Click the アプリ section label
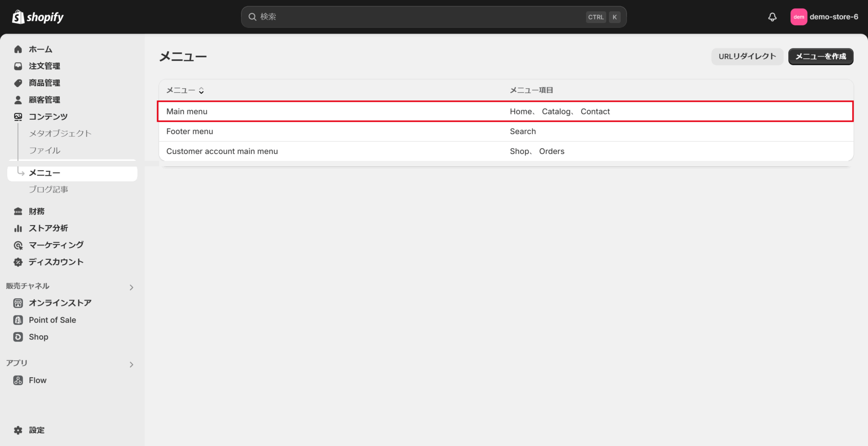 17,363
